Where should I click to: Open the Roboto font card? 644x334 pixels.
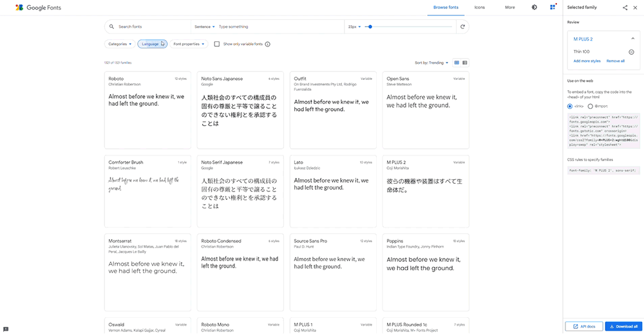tap(147, 110)
